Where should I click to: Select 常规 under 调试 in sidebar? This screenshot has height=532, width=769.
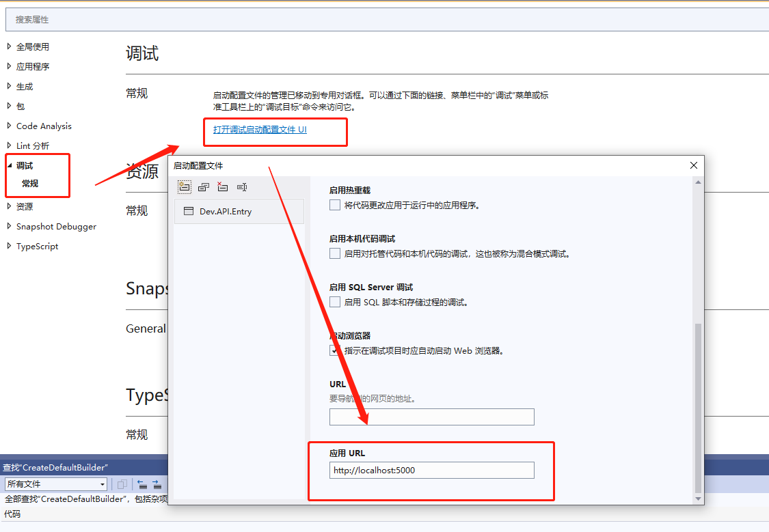pyautogui.click(x=31, y=184)
